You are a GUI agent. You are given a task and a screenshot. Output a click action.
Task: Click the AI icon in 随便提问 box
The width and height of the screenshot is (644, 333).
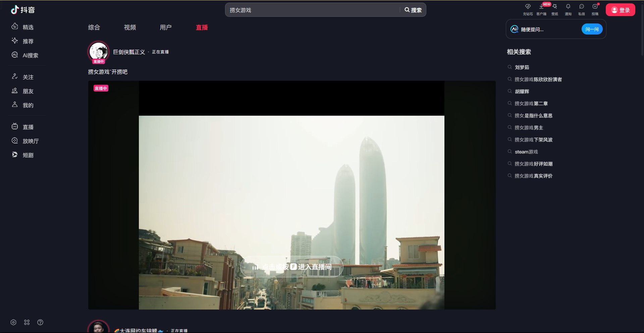point(514,29)
